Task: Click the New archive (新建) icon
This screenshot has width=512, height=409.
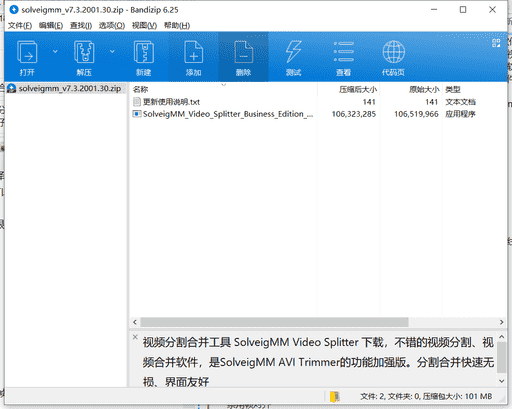Action: [x=144, y=52]
